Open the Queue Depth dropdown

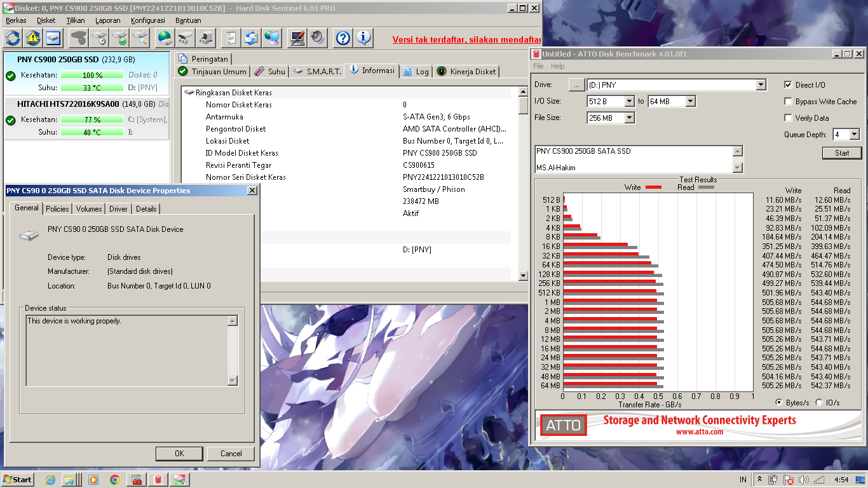[x=855, y=134]
